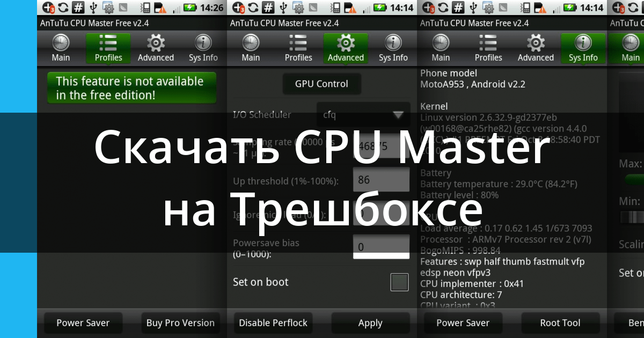Click Profiles list icon in the 14:26 screen
The image size is (644, 338).
108,42
